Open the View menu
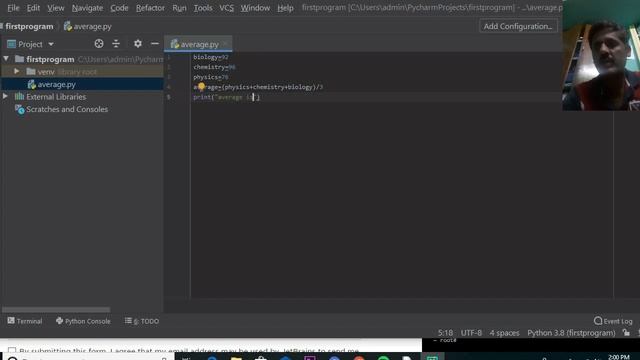The image size is (640, 360). (x=56, y=8)
